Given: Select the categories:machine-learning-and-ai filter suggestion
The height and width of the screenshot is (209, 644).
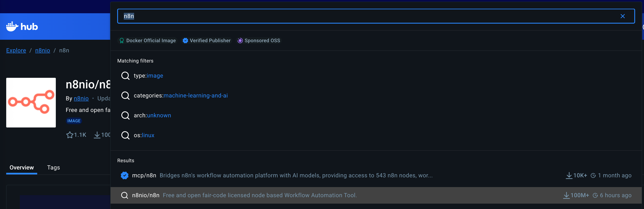Looking at the screenshot, I should coord(180,96).
